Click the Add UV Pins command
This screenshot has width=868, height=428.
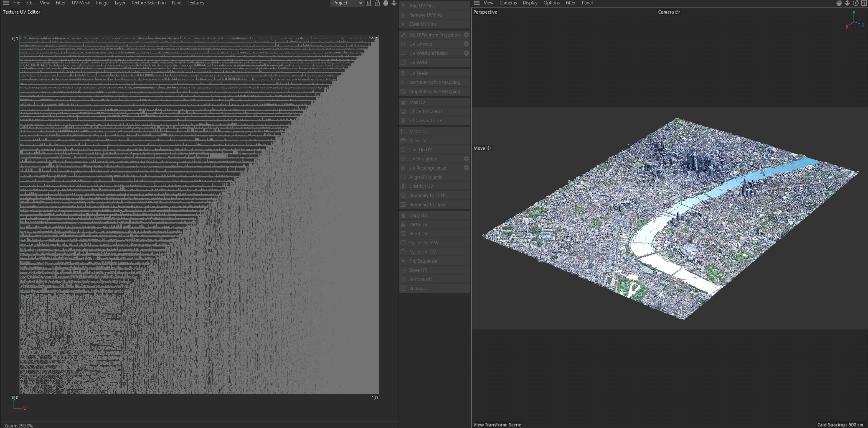pos(434,6)
